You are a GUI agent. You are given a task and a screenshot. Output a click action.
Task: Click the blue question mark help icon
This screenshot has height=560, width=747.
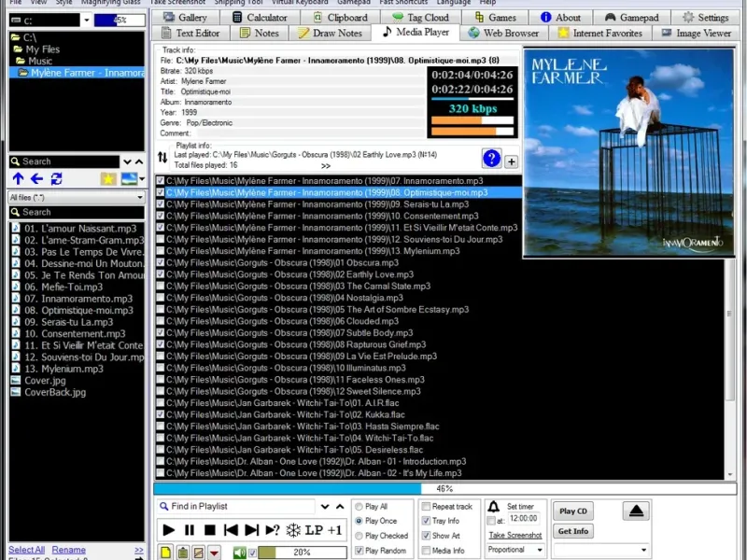491,159
